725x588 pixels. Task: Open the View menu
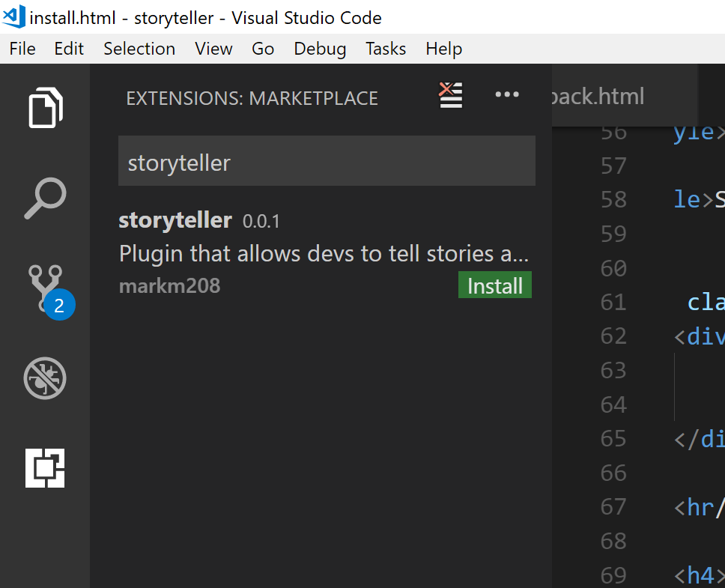tap(213, 49)
